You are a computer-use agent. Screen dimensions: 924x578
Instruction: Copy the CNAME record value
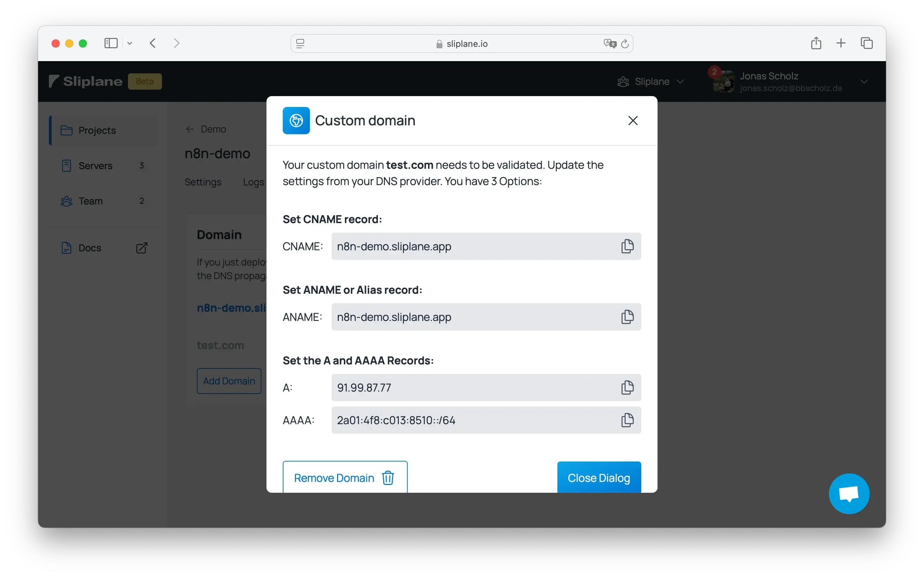pyautogui.click(x=627, y=246)
